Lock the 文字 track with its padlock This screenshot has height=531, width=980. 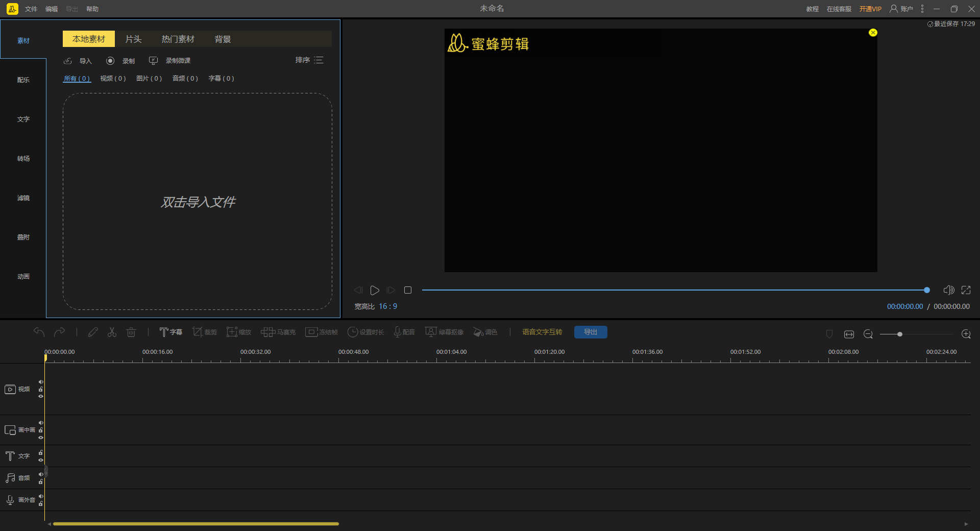pyautogui.click(x=41, y=452)
